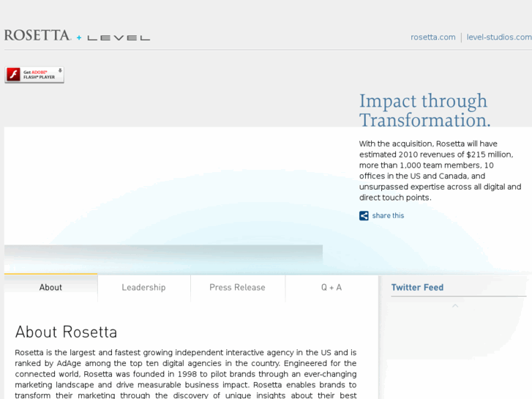Click the share this icon

point(364,216)
